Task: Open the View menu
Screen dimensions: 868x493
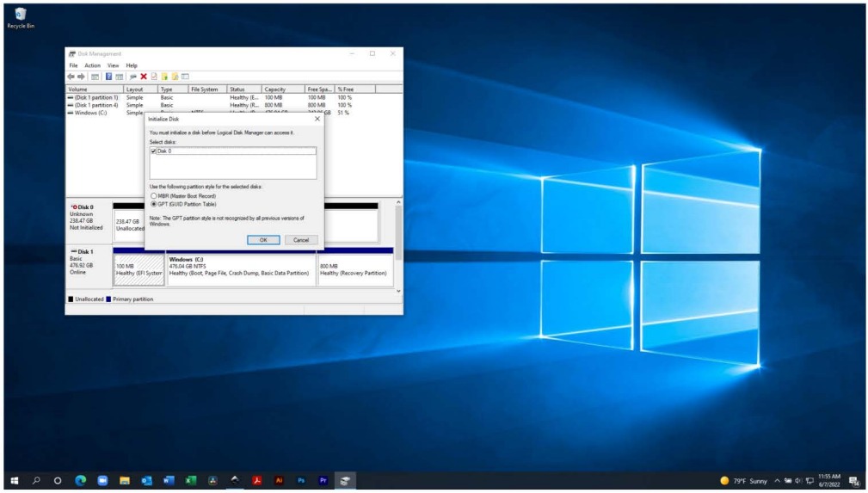Action: pos(113,65)
